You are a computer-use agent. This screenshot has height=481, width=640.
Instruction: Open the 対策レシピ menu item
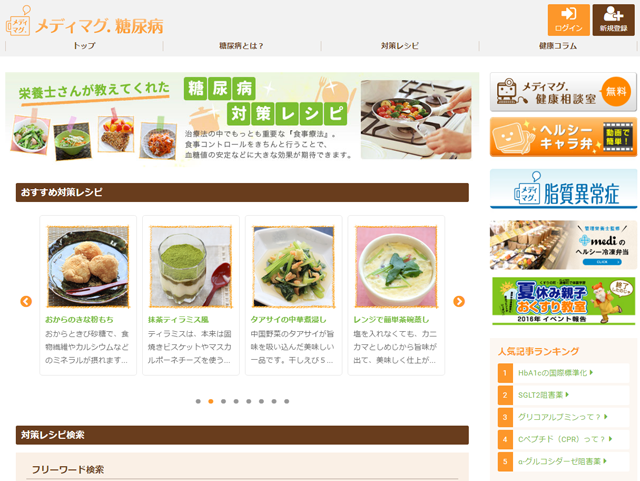(400, 46)
